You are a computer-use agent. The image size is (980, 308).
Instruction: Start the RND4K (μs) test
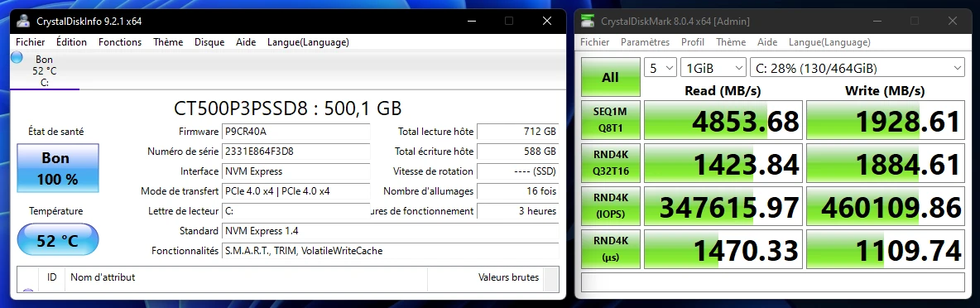click(610, 249)
